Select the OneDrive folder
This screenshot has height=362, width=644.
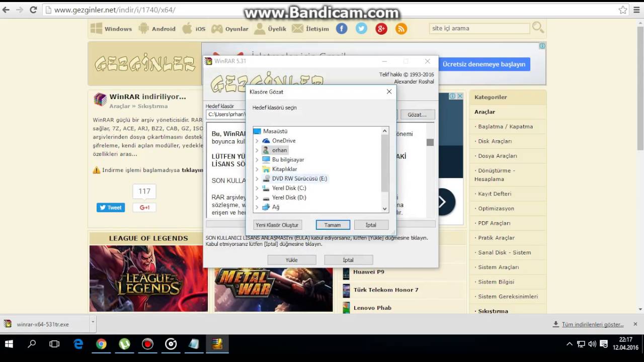[284, 141]
